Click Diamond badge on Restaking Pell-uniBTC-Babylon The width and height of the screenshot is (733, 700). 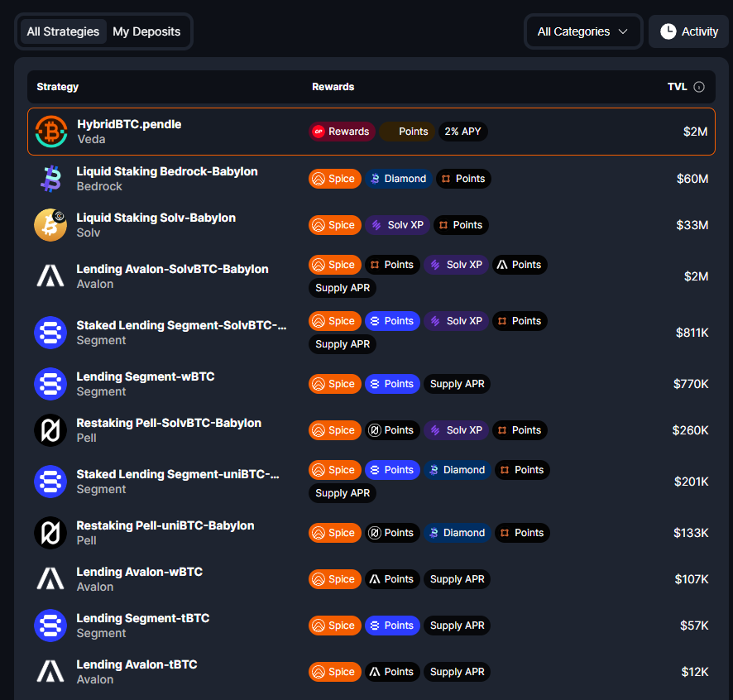pos(458,533)
